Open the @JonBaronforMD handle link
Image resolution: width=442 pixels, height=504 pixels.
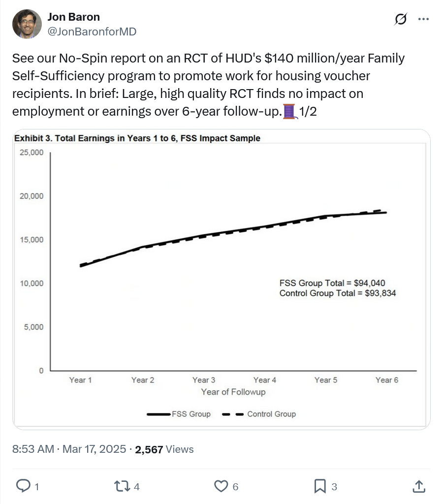point(92,31)
